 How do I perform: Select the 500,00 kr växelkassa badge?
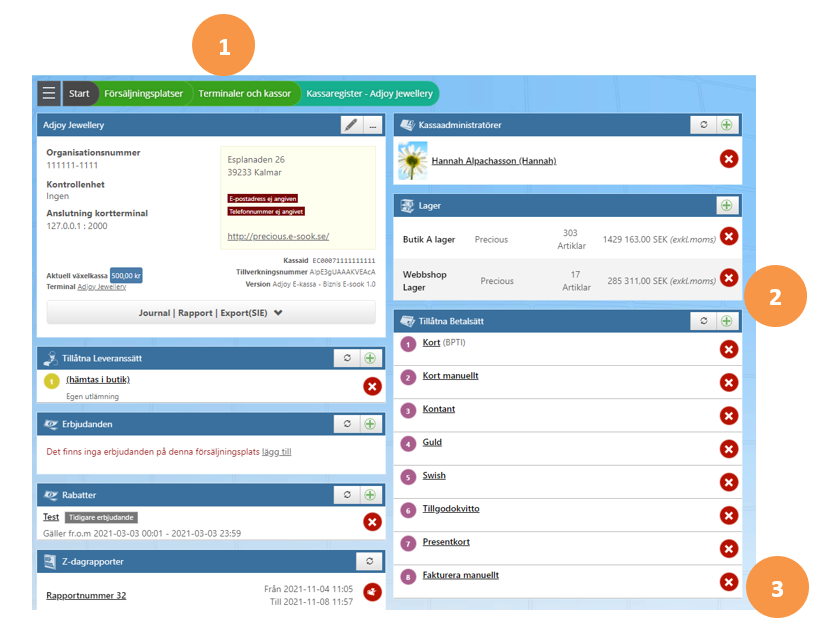(x=126, y=276)
